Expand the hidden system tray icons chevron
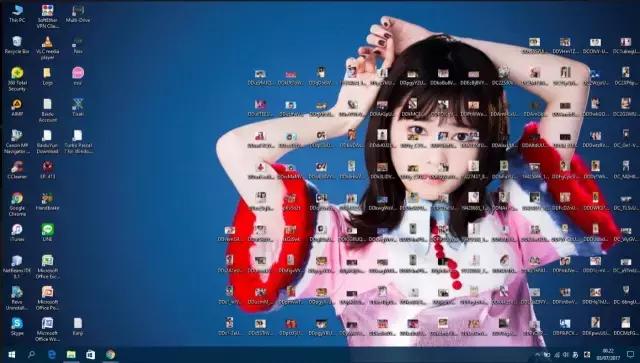 click(x=538, y=354)
